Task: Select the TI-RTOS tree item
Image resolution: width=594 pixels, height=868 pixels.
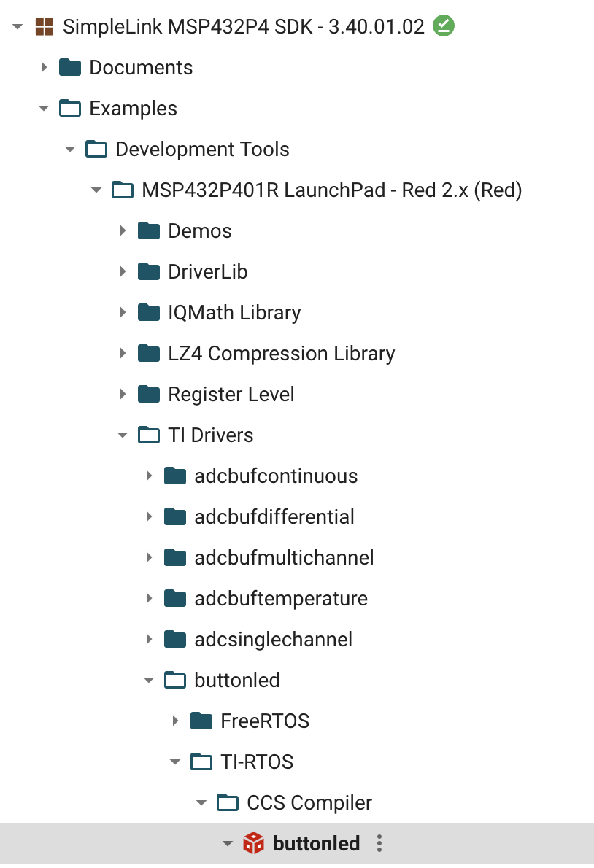Action: point(256,761)
